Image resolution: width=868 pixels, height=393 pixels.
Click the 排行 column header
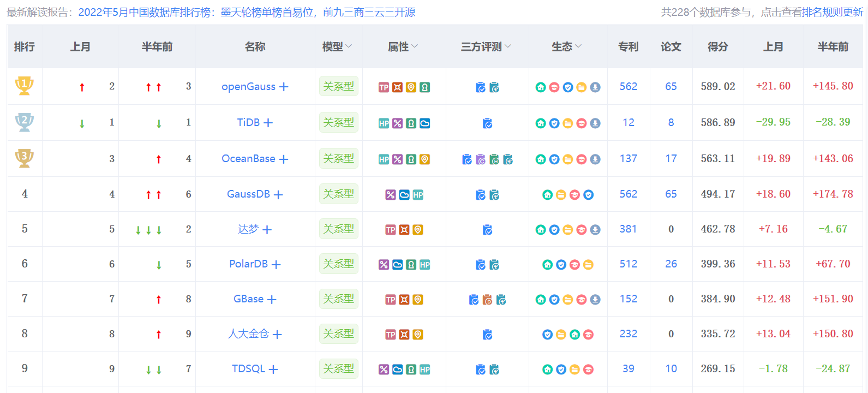(25, 47)
